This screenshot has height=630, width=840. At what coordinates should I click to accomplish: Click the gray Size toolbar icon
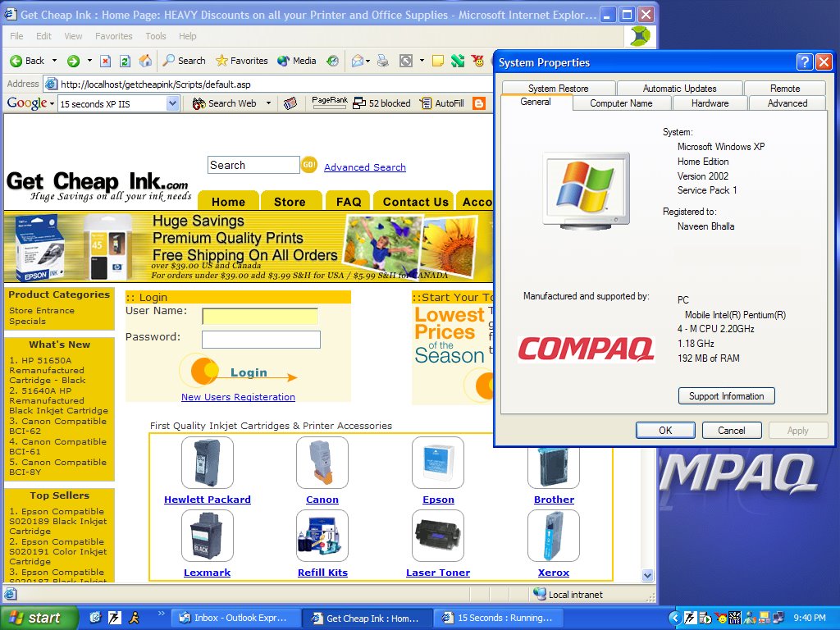[406, 61]
